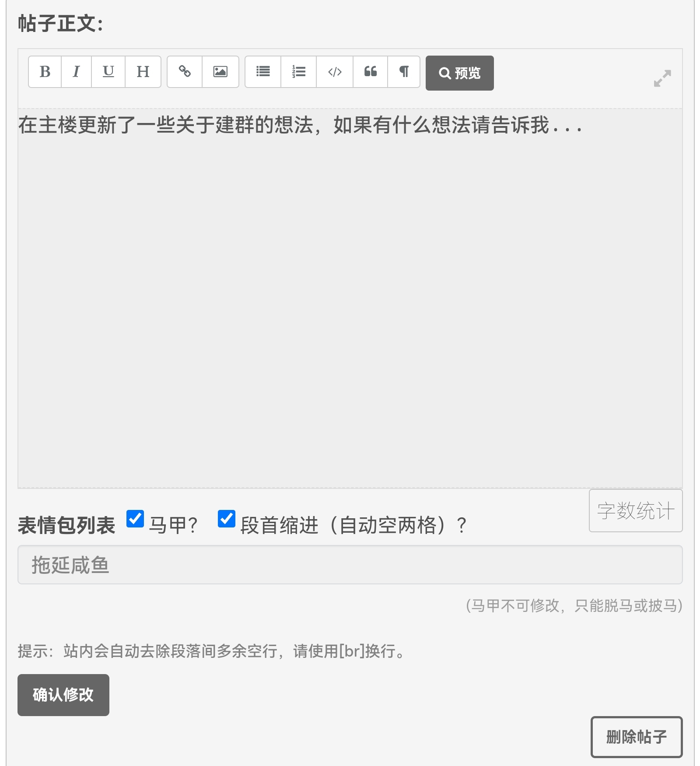Underline text using the U button
700x766 pixels.
pos(108,72)
